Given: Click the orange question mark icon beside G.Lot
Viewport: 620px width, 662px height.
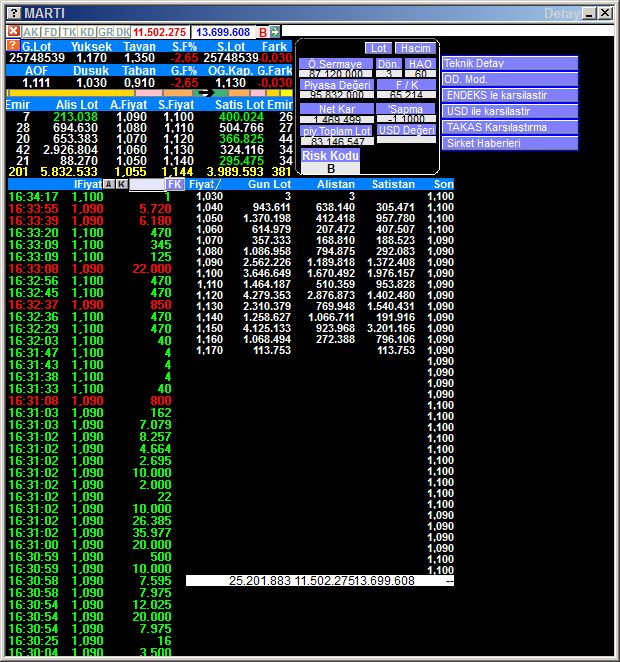Looking at the screenshot, I should 14,46.
